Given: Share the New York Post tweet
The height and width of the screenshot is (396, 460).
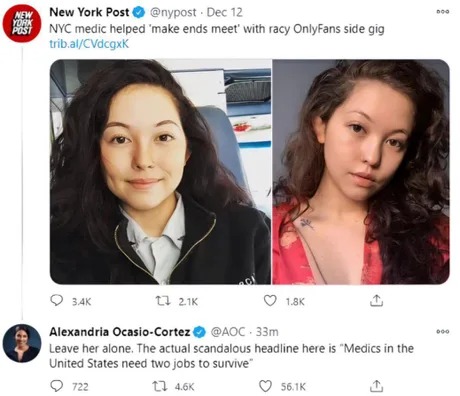Looking at the screenshot, I should point(376,300).
